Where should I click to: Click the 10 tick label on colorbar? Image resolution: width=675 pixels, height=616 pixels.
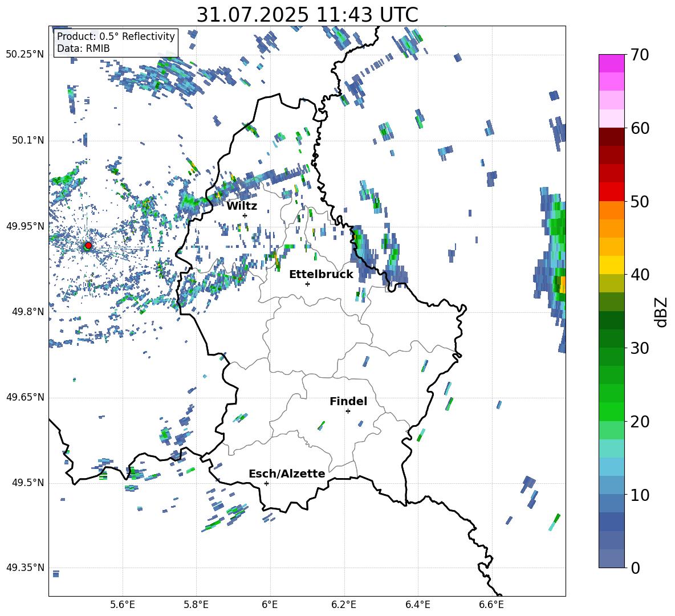tap(639, 495)
